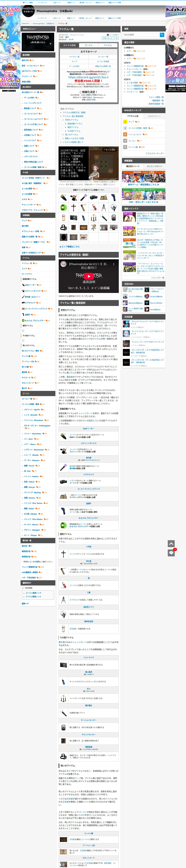Open the comment bubble button with badge 24
186x868 pixels.
coord(171,553)
